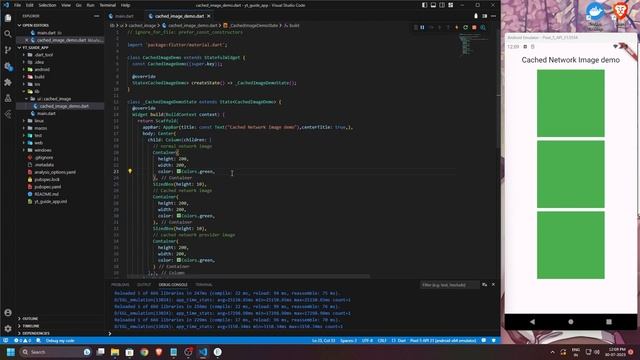Switch to the Output panel tab
The image size is (640, 360).
click(144, 284)
